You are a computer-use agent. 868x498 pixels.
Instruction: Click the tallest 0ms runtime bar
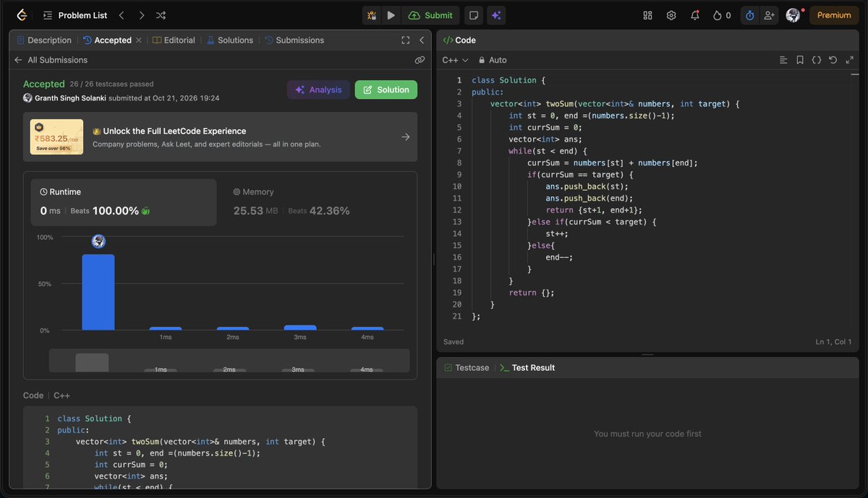98,292
